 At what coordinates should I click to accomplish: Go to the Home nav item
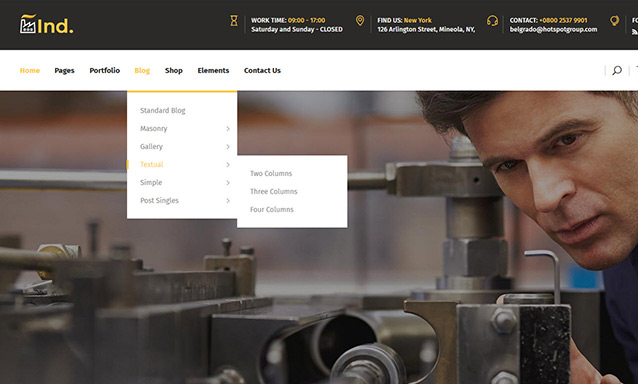tap(30, 70)
